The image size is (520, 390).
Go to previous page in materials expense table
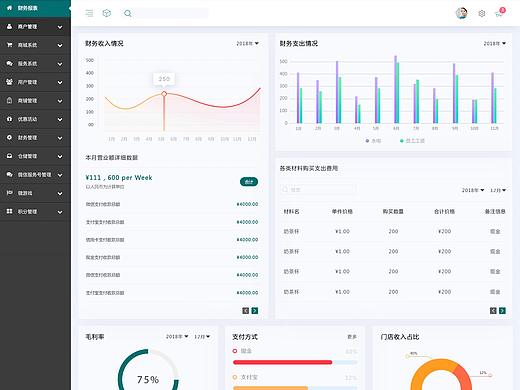click(x=493, y=311)
